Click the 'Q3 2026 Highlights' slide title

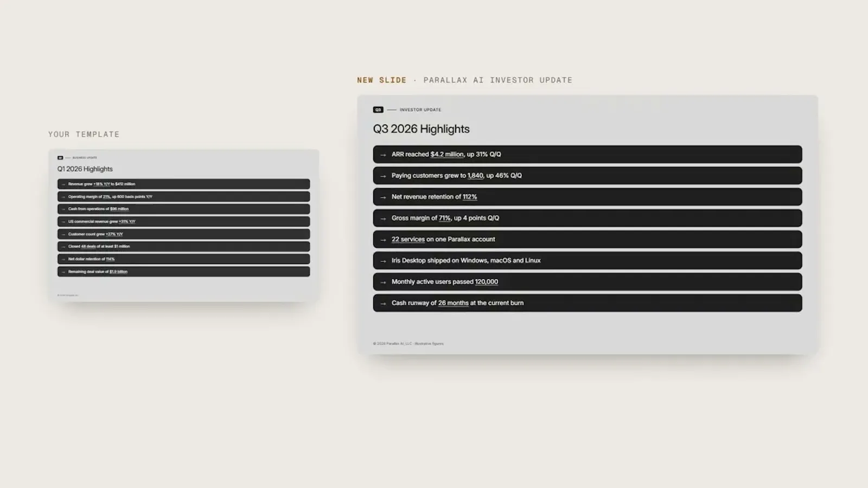[x=421, y=129]
